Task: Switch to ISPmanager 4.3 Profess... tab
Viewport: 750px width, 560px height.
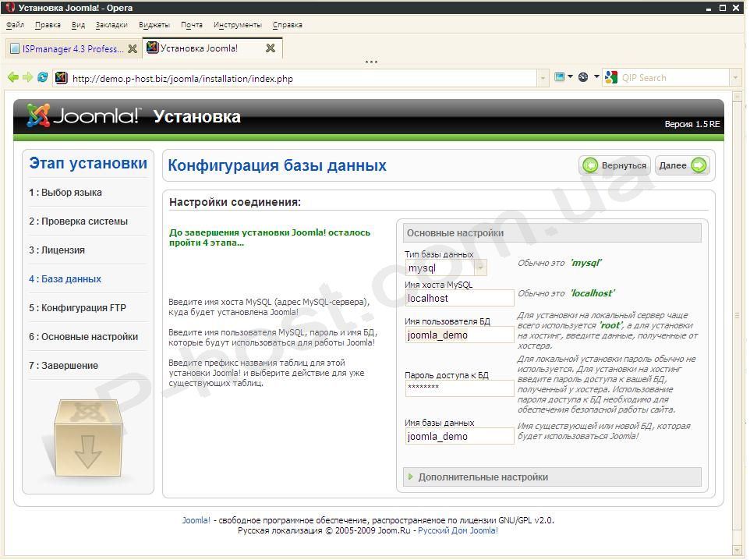Action: (x=73, y=49)
